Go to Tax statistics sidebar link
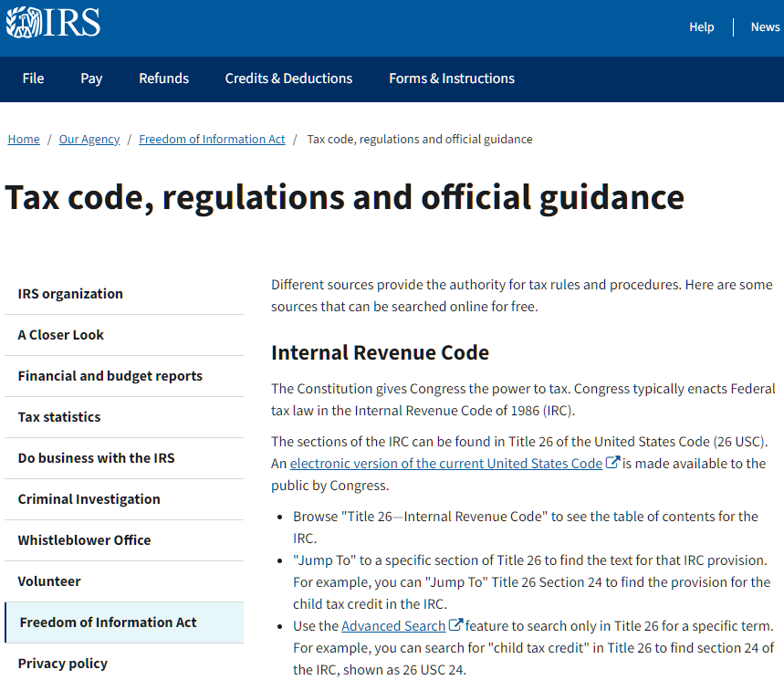This screenshot has width=784, height=680. point(59,417)
